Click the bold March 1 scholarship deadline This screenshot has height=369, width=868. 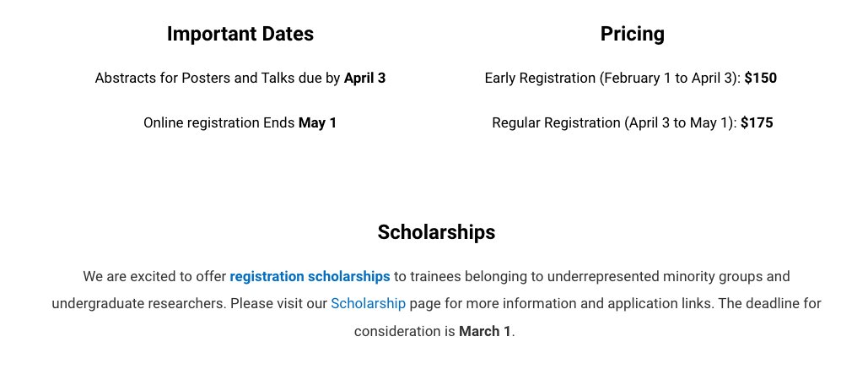484,331
